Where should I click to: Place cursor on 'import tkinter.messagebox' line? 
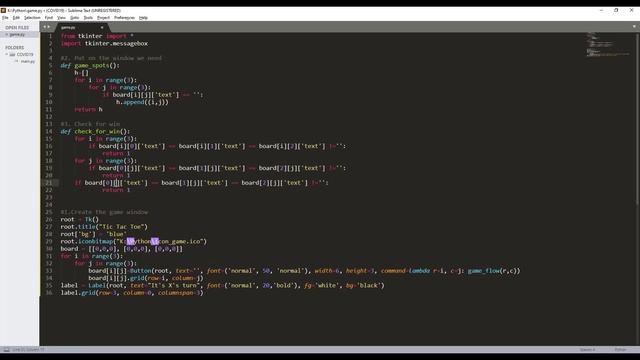click(104, 43)
